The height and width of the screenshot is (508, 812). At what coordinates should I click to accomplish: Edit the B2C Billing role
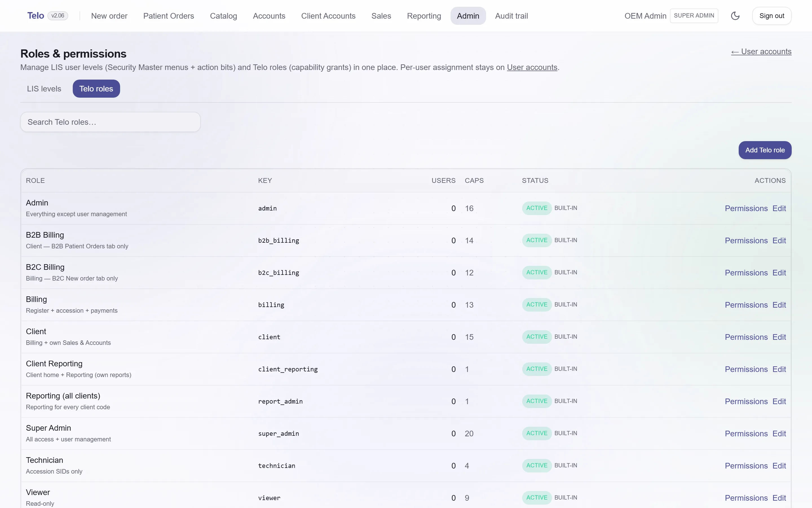[779, 273]
